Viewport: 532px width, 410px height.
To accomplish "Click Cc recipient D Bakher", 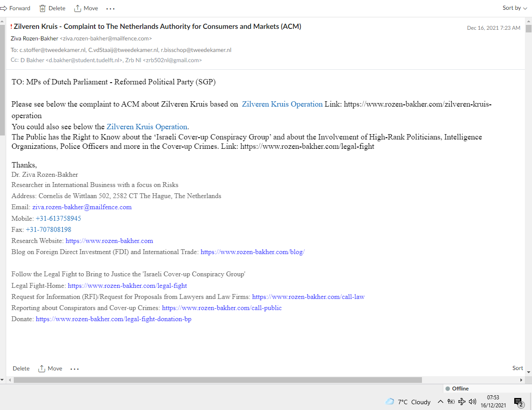I will tap(71, 60).
